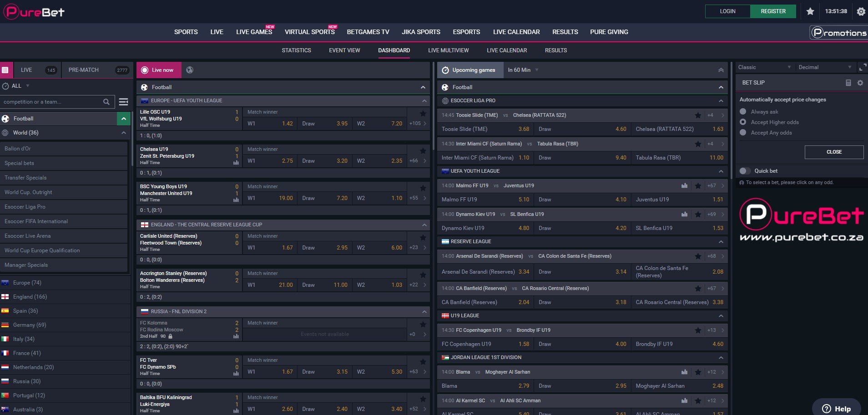Open the ALL time filter dropdown
Viewport: 868px width, 415px height.
[x=16, y=86]
